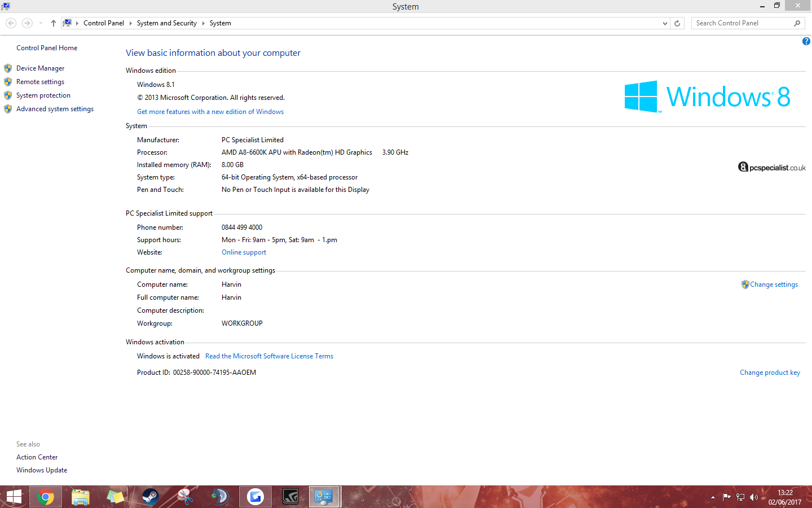Click the computer icon in the address bar
Screen dimensions: 812x508
(x=67, y=23)
